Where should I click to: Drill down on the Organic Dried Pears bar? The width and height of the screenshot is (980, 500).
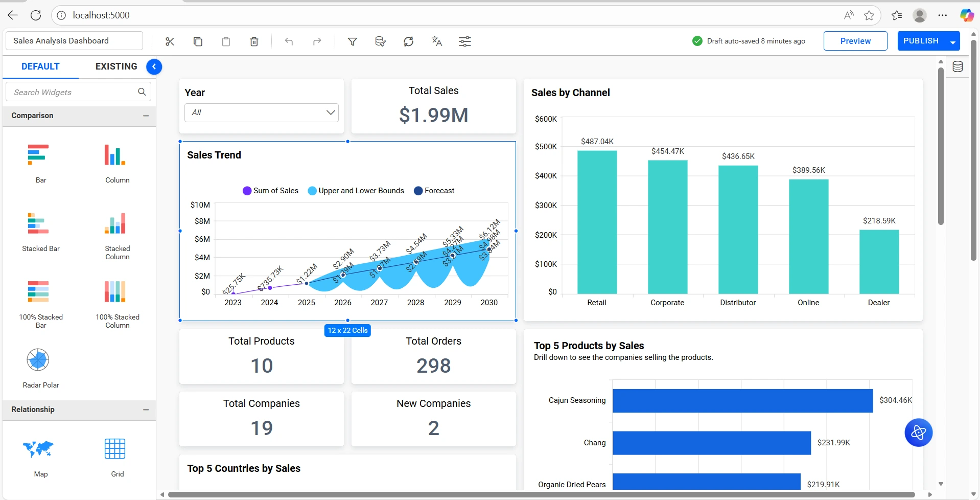tap(707, 482)
